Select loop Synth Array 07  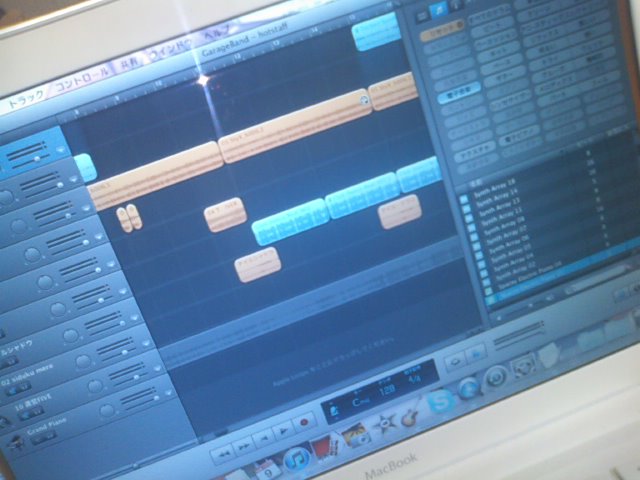tap(505, 234)
